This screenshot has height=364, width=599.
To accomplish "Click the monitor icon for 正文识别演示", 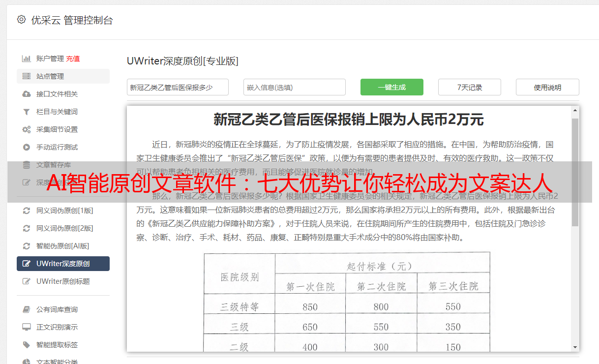I will [x=27, y=327].
